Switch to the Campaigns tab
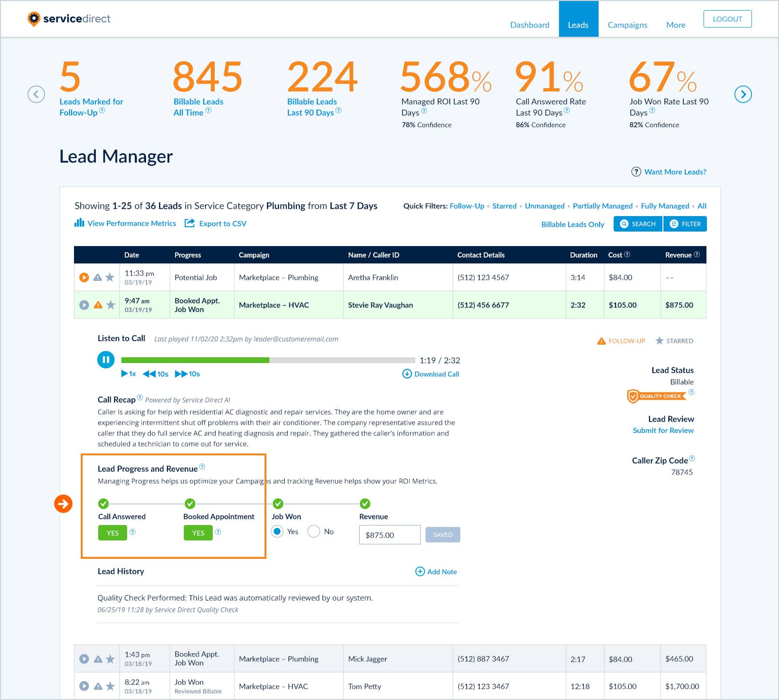This screenshot has width=779, height=700. tap(627, 25)
